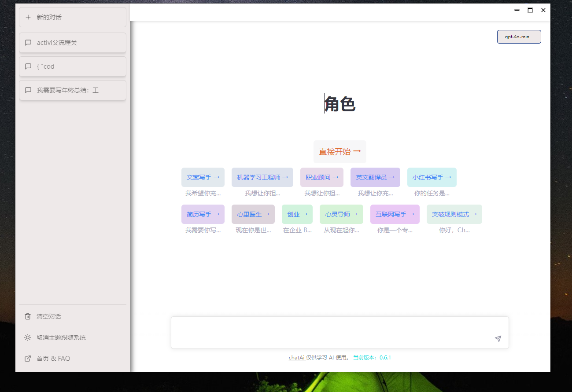Click chat bubble icon beside 我需要写年终总结

(28, 90)
